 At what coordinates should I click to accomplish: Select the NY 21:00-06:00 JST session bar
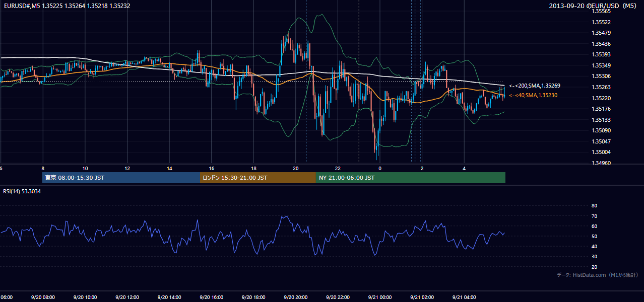(x=411, y=178)
